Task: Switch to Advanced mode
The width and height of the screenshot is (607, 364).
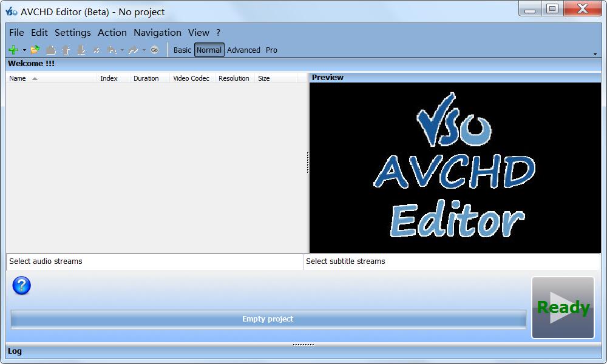Action: tap(243, 50)
